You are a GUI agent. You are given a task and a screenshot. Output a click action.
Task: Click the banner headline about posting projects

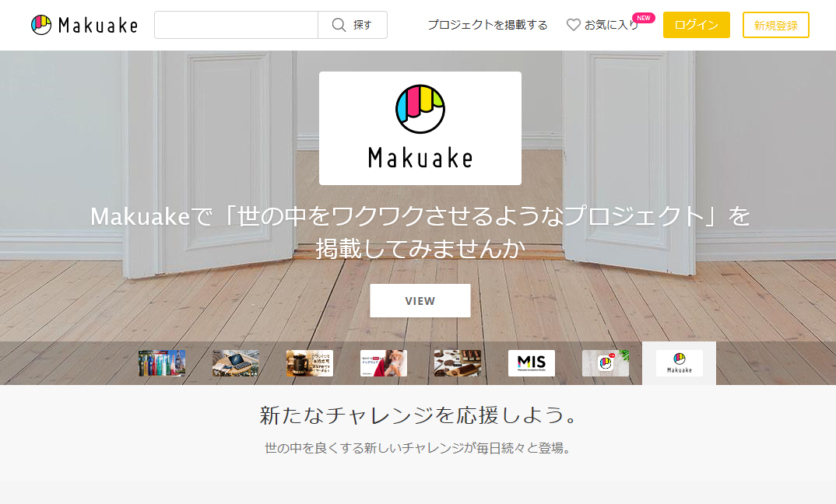(420, 233)
